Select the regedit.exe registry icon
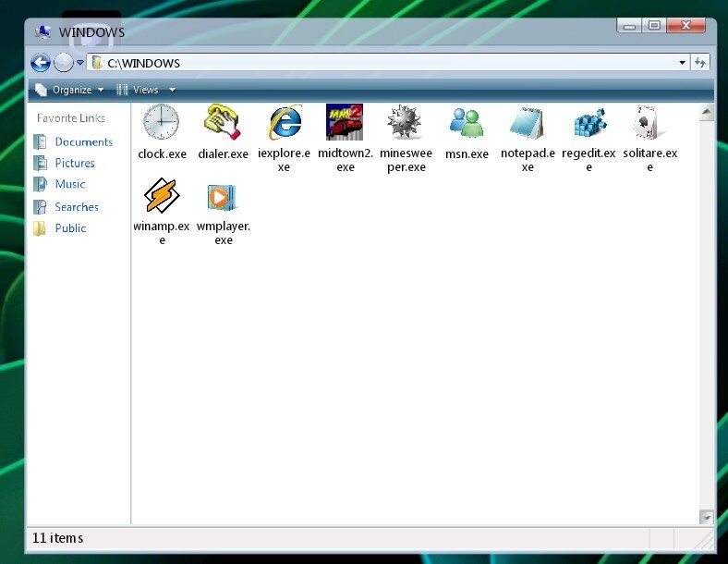The image size is (728, 564). [x=589, y=123]
